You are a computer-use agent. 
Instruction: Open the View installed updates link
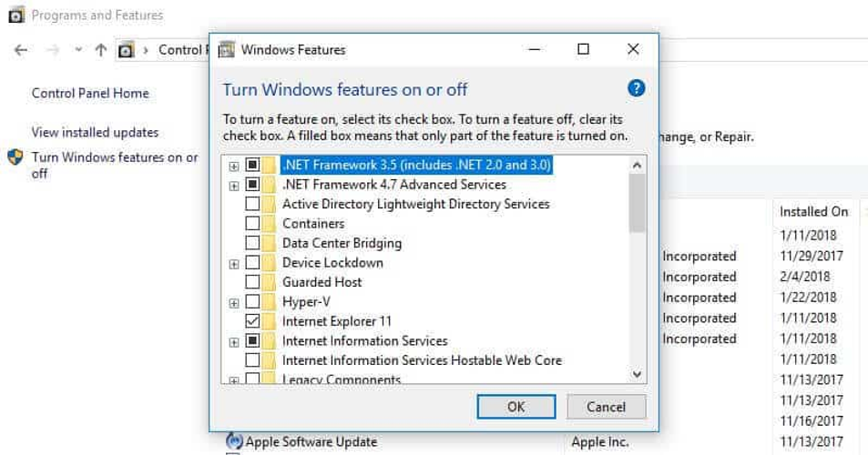(x=95, y=132)
